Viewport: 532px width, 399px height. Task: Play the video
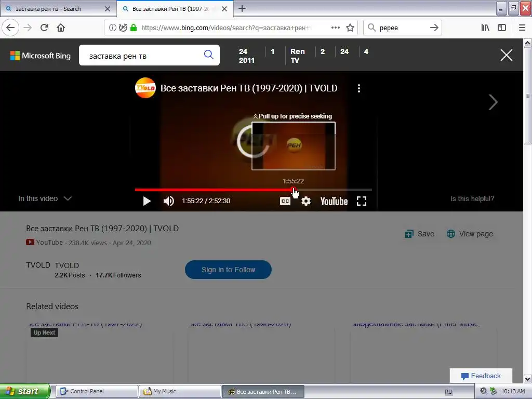[147, 201]
